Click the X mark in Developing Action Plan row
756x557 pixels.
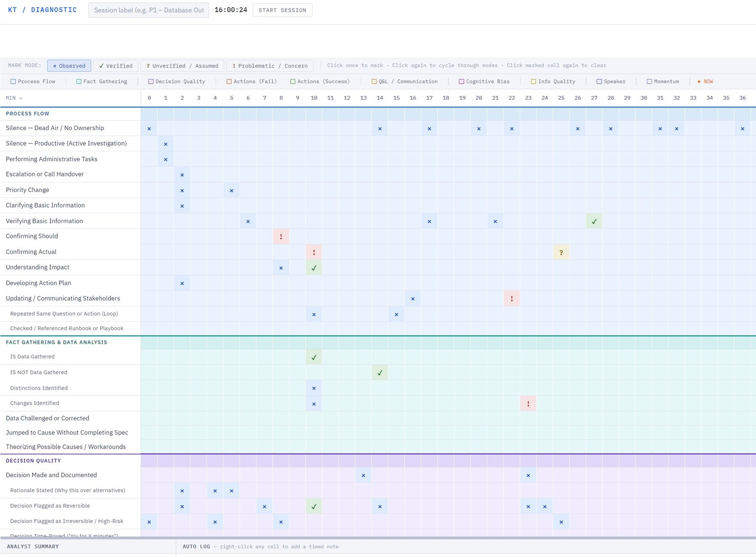point(182,283)
